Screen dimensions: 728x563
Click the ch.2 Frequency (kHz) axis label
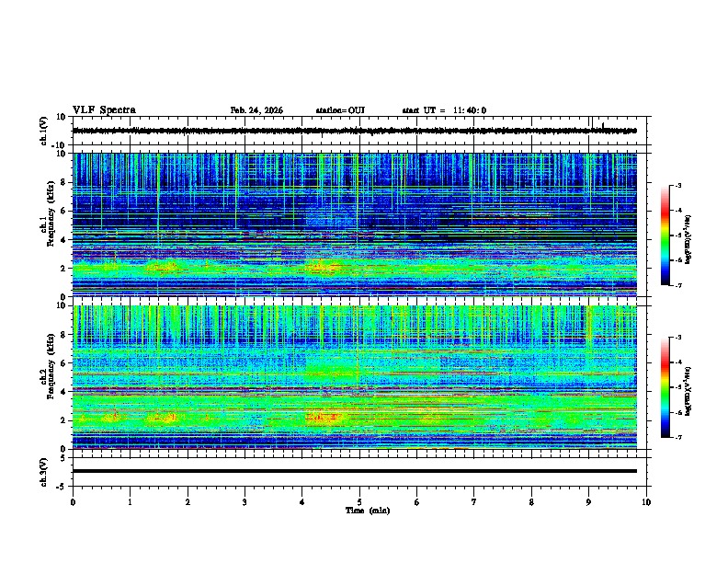[49, 366]
